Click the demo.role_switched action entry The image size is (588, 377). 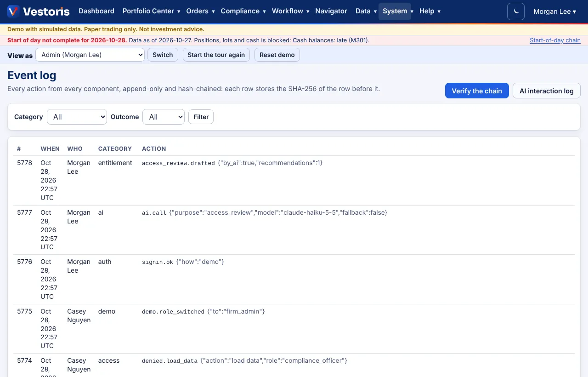pyautogui.click(x=173, y=311)
